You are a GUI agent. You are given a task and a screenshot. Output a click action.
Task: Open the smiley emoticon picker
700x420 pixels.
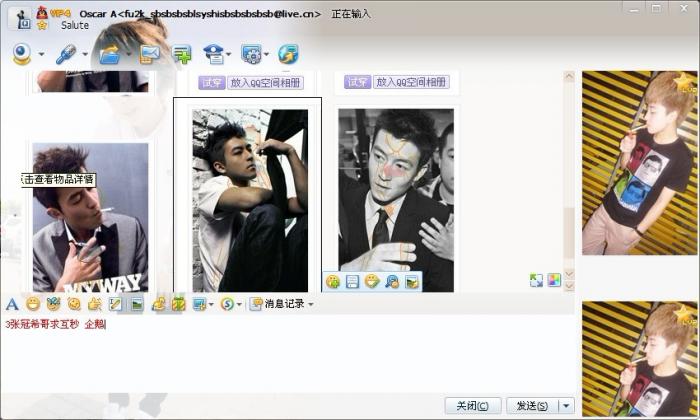(x=33, y=304)
